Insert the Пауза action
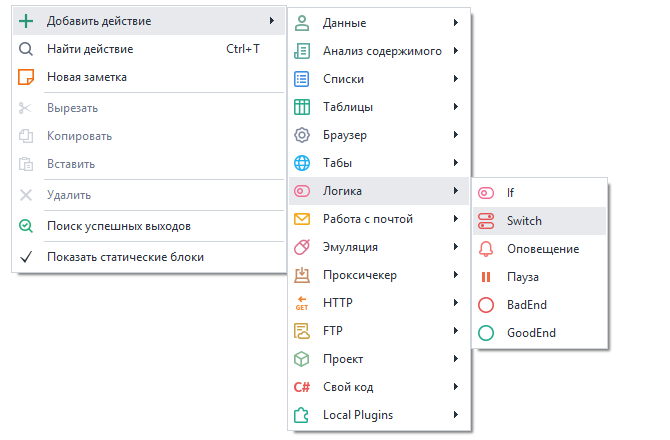 tap(523, 277)
